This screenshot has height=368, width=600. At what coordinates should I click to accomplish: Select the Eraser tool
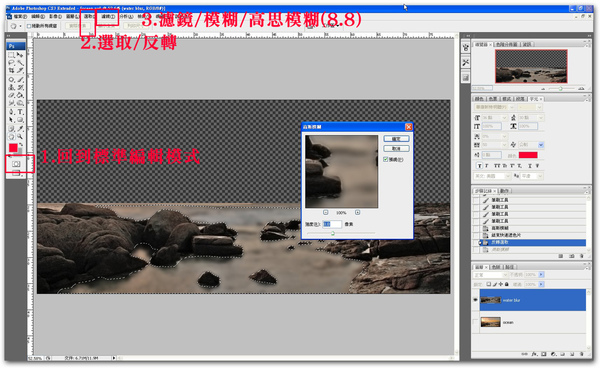10,95
